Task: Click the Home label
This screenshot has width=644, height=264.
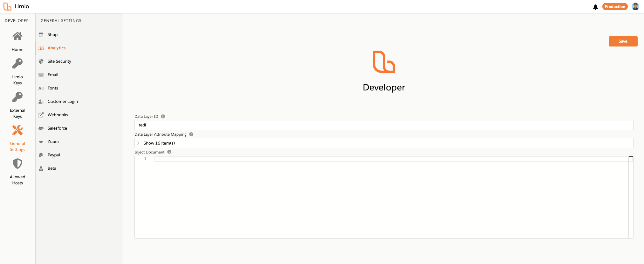Action: 17,50
